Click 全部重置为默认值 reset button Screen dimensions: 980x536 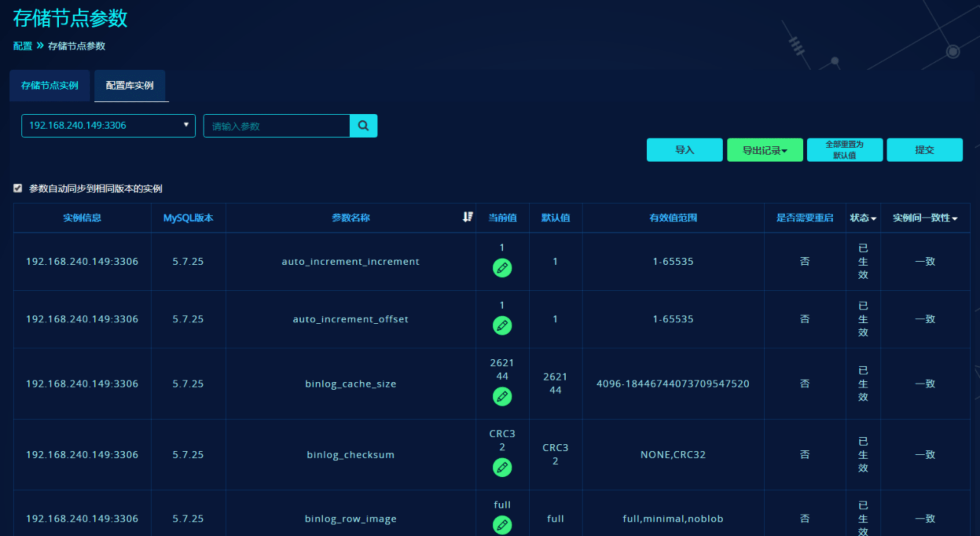coord(844,150)
